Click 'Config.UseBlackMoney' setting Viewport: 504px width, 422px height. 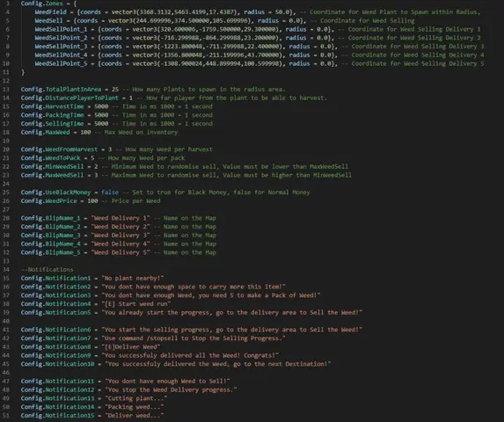click(56, 193)
